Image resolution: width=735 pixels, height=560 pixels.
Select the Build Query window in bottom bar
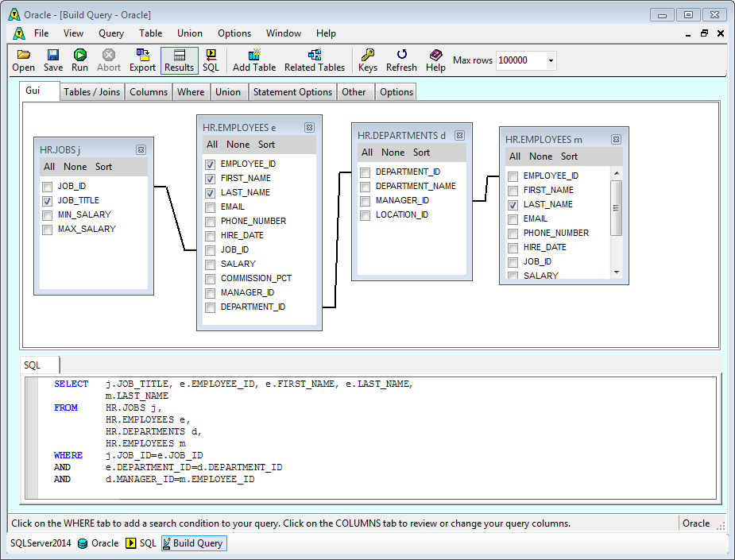194,543
